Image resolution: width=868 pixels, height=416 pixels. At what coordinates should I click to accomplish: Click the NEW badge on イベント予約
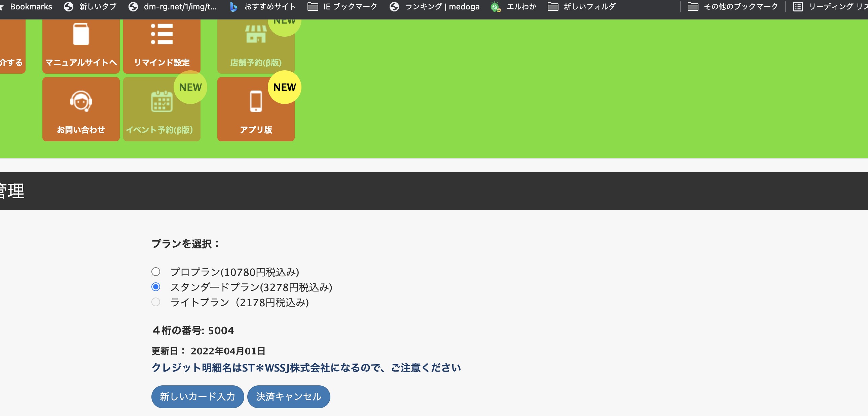(190, 87)
